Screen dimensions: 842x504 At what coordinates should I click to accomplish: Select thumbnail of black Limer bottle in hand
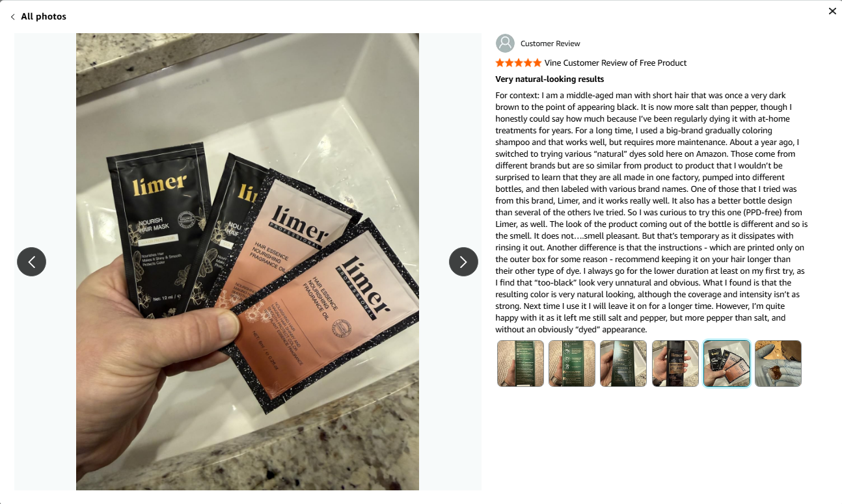click(675, 364)
